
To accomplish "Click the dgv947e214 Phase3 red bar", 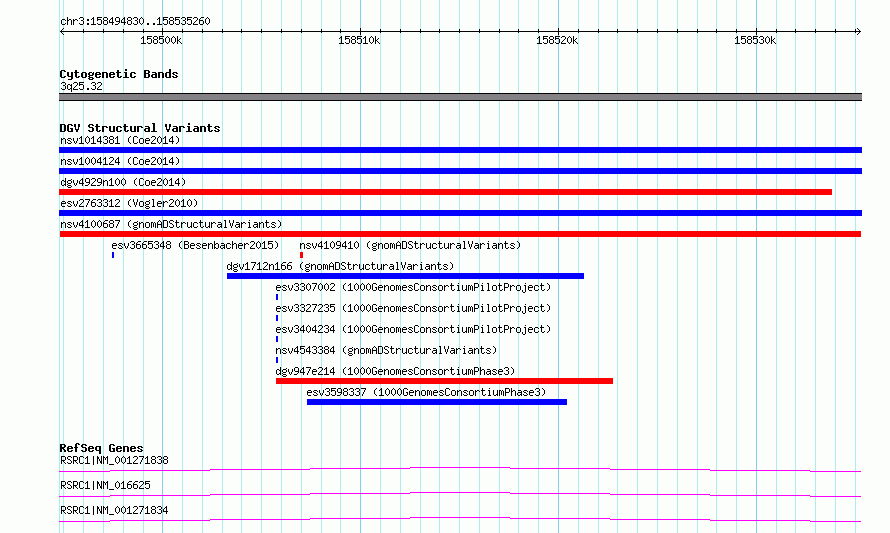I will pos(444,381).
